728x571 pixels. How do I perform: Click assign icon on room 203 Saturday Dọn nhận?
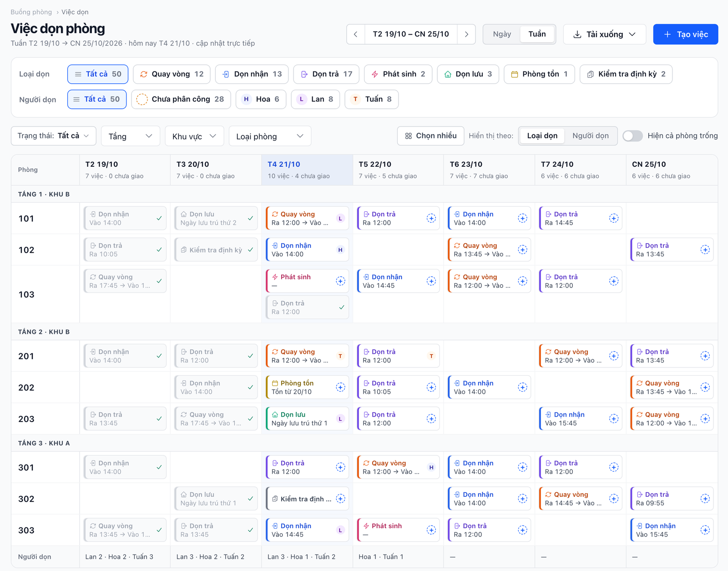tap(614, 419)
